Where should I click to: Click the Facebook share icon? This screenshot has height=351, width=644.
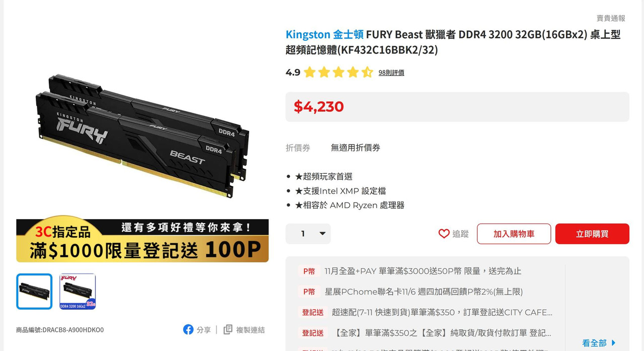tap(188, 329)
